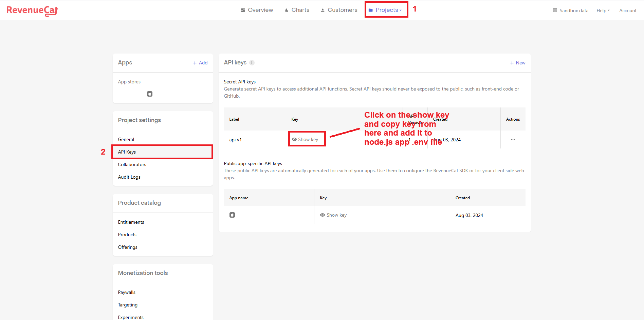Open the Overview tab
Viewport: 644px width, 320px height.
pos(257,10)
